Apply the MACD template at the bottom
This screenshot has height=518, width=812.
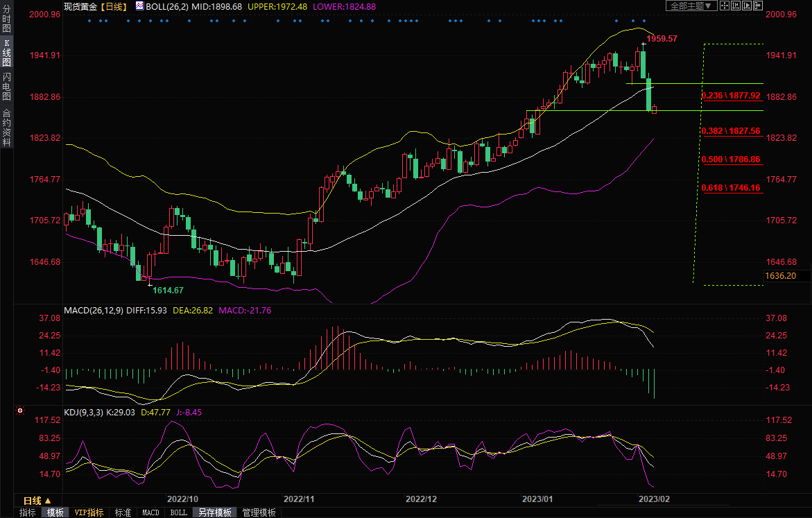[150, 512]
